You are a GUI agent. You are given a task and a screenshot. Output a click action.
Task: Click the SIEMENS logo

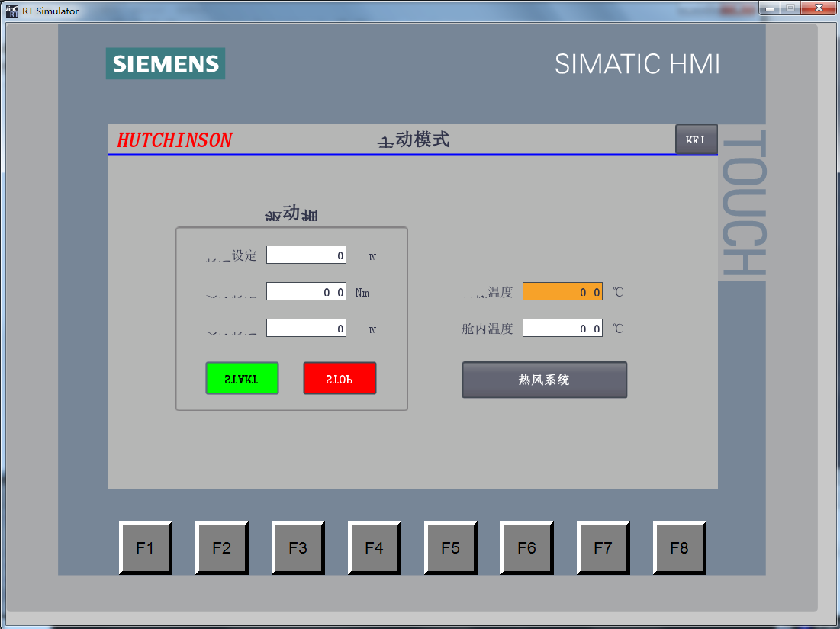point(166,63)
